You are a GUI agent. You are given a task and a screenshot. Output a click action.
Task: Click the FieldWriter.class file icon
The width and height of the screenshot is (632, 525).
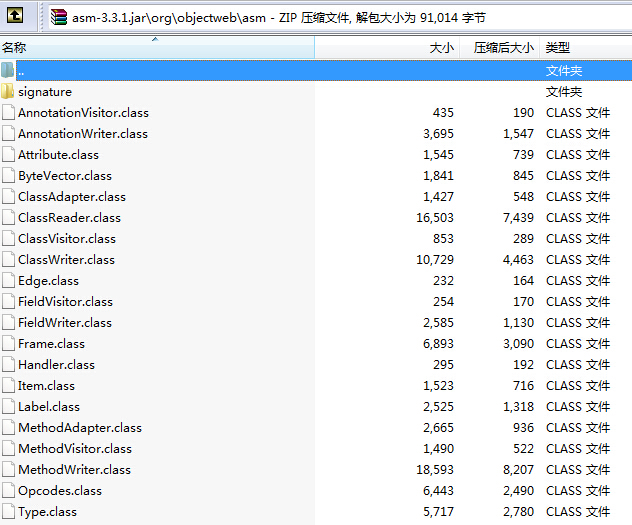[x=8, y=322]
